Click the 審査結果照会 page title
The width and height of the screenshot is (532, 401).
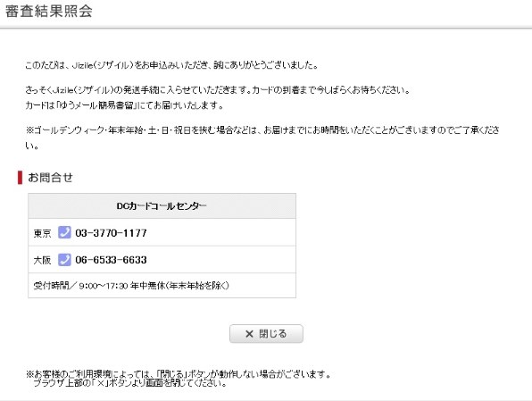pyautogui.click(x=48, y=11)
